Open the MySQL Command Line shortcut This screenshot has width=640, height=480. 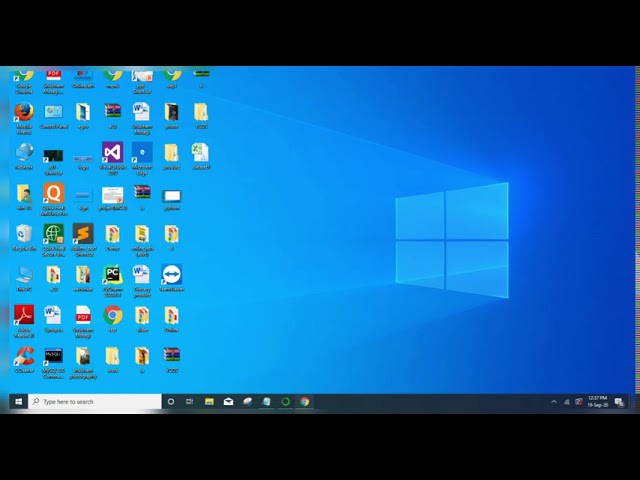pyautogui.click(x=53, y=356)
